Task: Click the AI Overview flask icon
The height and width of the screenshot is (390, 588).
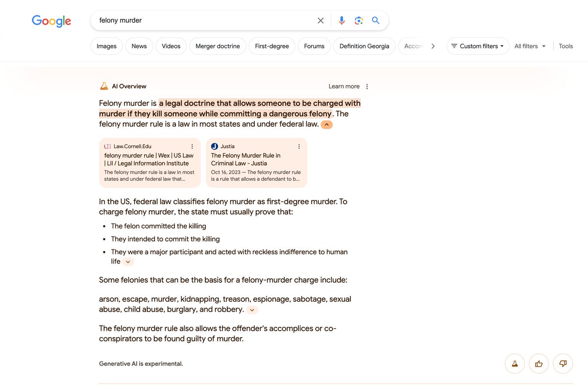Action: (104, 86)
